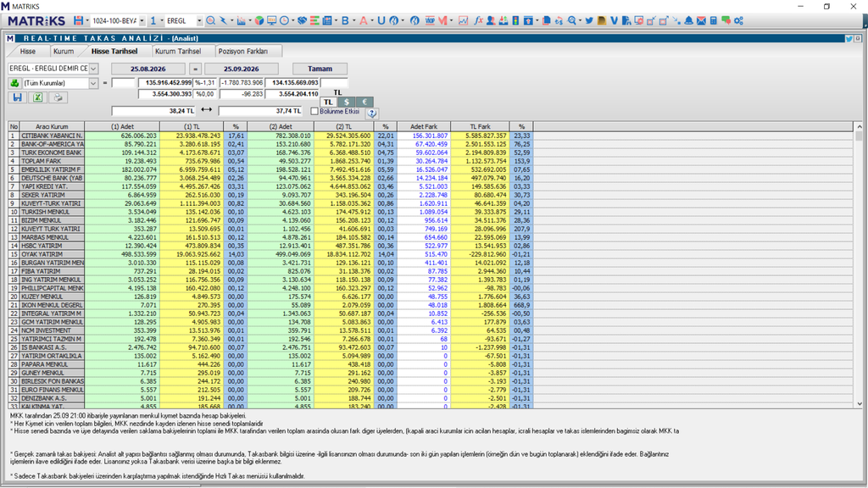
Task: Enable the Bölünme Etkisi checkbox
Action: 314,111
